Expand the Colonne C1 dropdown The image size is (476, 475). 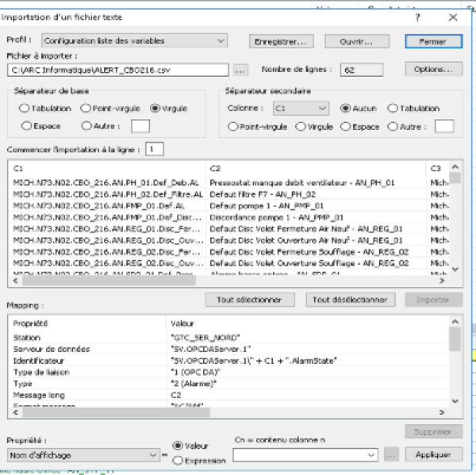321,108
